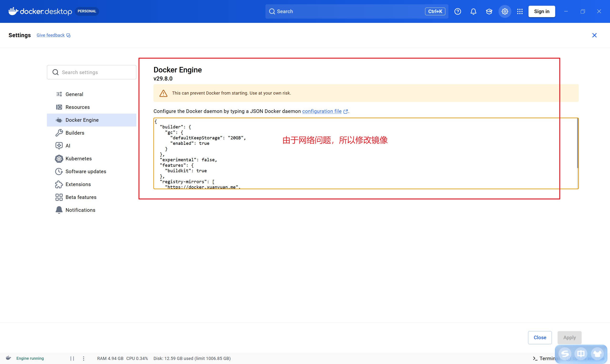Open Beta features settings section
The width and height of the screenshot is (610, 364).
pos(91,197)
